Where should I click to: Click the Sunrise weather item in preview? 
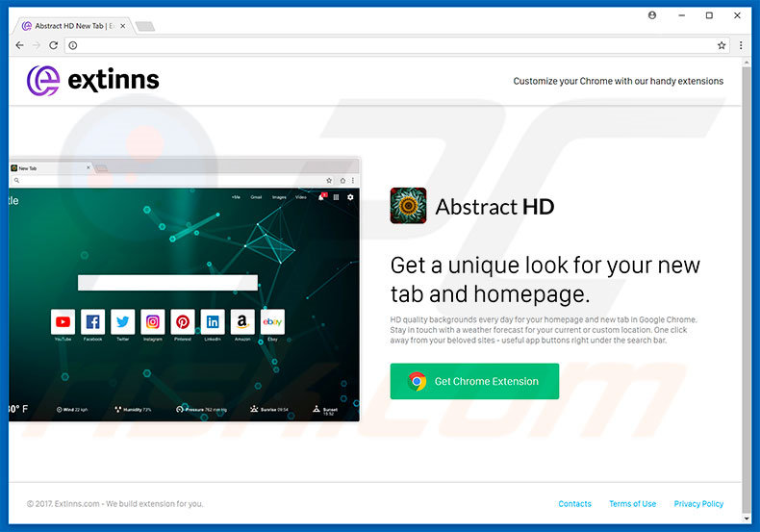pyautogui.click(x=269, y=410)
